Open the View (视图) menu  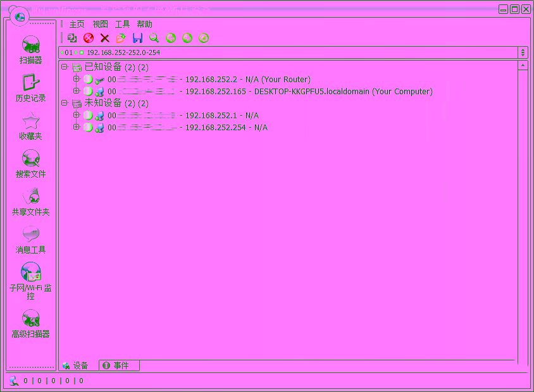point(100,24)
